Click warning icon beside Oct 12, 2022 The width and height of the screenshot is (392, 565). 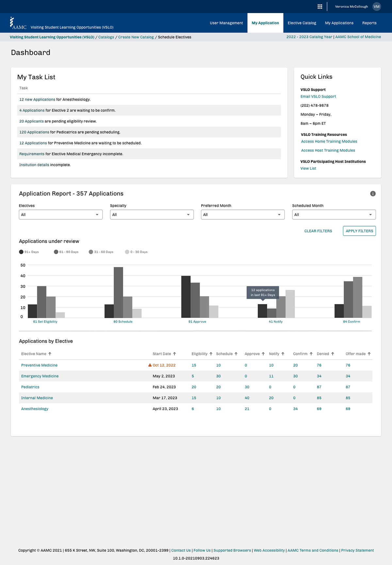pos(150,365)
